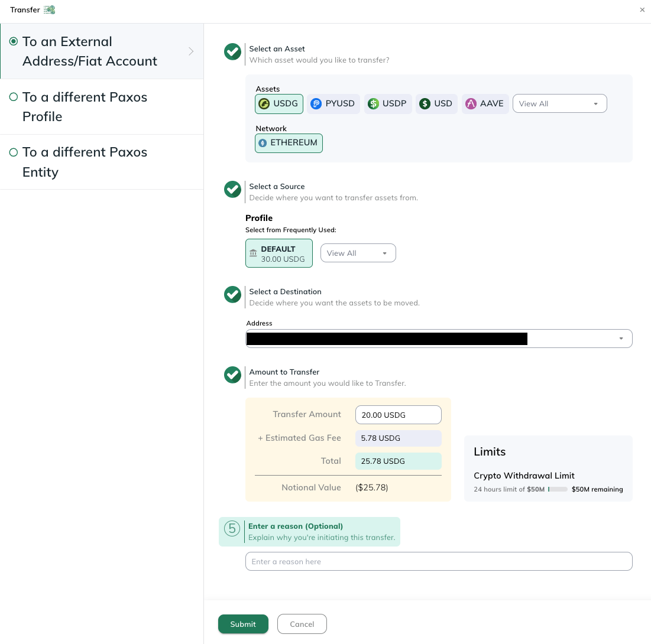Click the Enter a reason text field
The height and width of the screenshot is (644, 651).
(439, 561)
